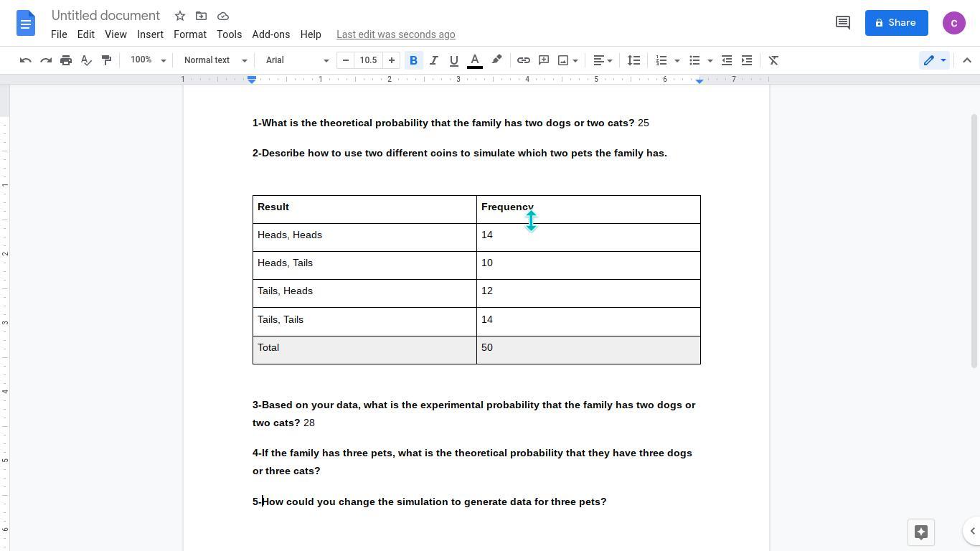Increase the font size

[392, 60]
